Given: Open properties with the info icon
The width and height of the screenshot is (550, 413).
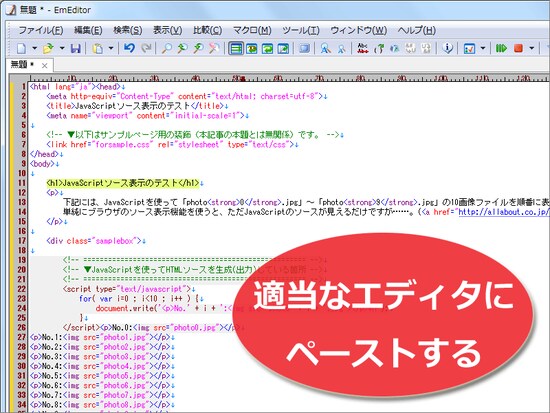Looking at the screenshot, I should click(x=448, y=48).
